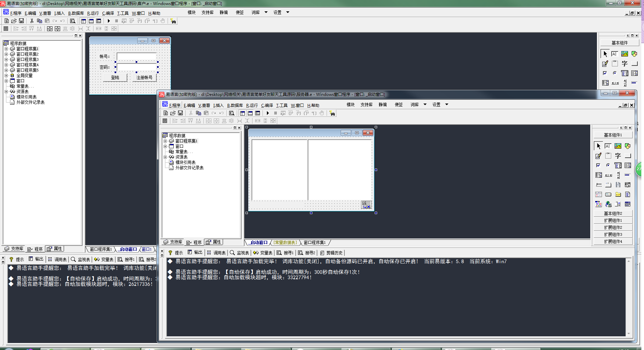Open the 属性 tab in front window left panel

[214, 242]
